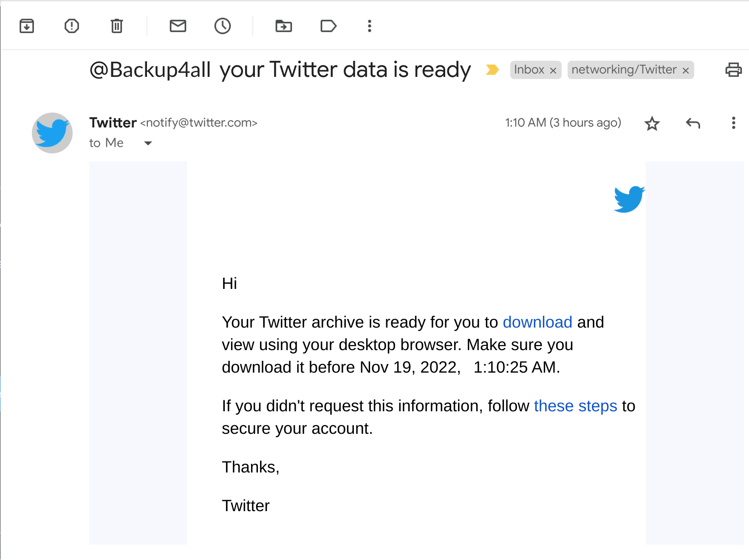The width and height of the screenshot is (749, 560).
Task: Snooze this email
Action: (223, 26)
